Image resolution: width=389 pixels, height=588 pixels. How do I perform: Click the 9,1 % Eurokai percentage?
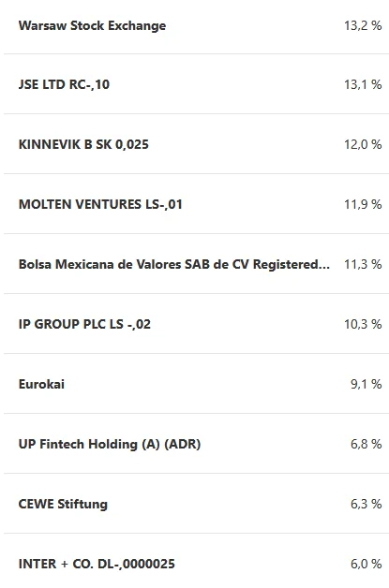[x=367, y=384]
